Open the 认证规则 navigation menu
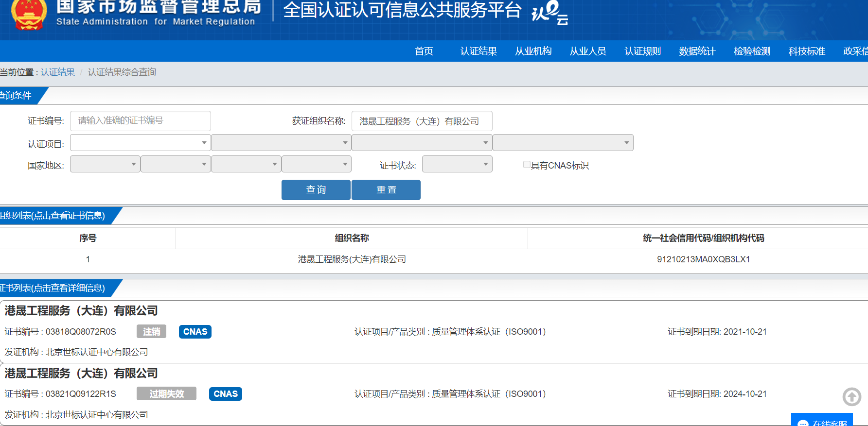Viewport: 868px width, 426px height. click(x=643, y=51)
